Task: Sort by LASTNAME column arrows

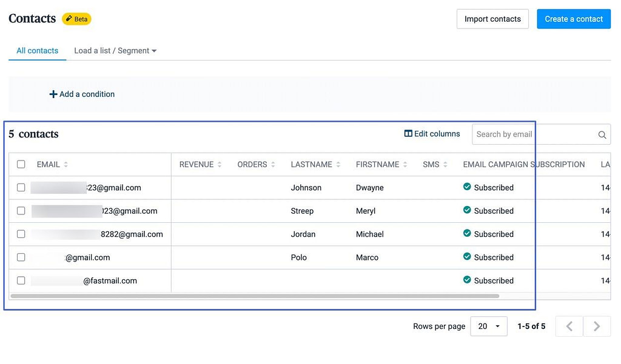Action: [338, 165]
